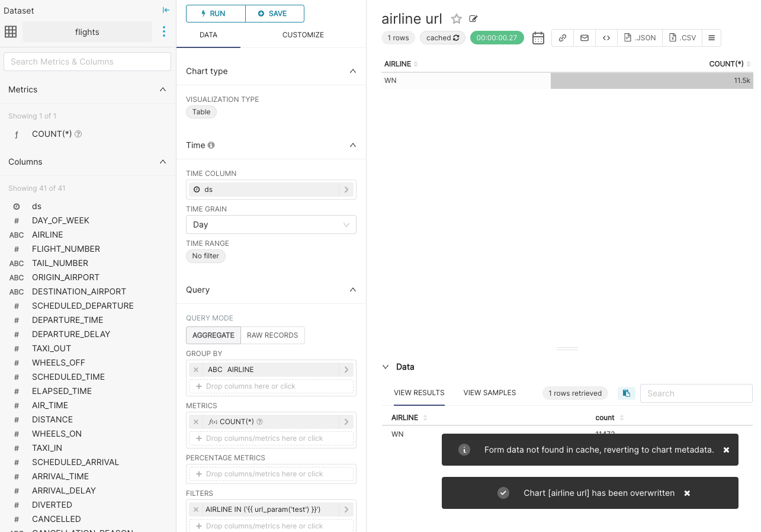Select the TAIL_NUMBER column

coord(60,263)
